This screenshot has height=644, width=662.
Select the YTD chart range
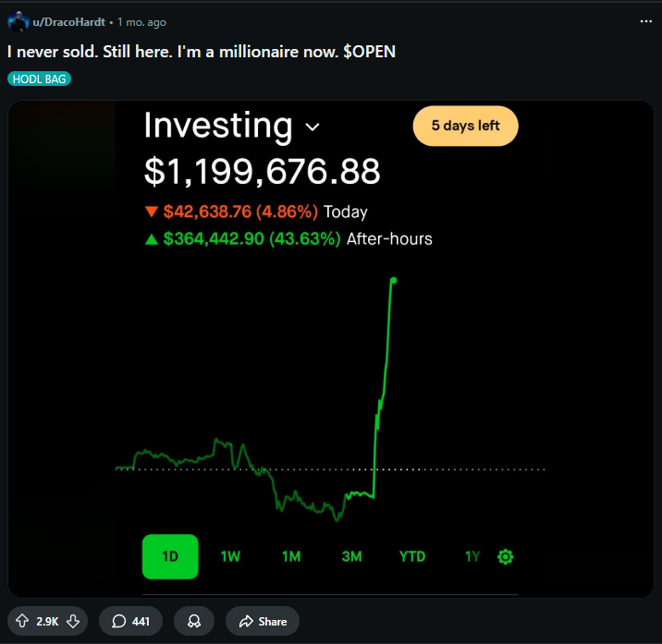pyautogui.click(x=412, y=556)
